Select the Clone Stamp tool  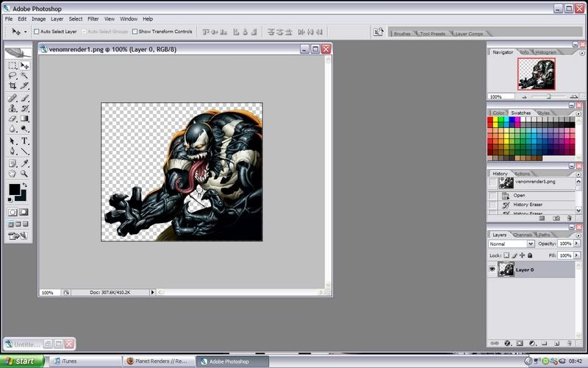pyautogui.click(x=12, y=108)
